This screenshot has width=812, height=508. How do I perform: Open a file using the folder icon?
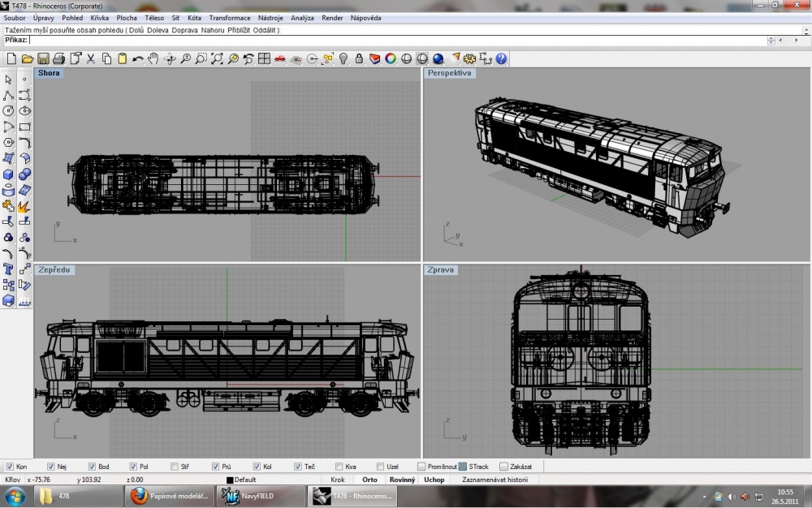(28, 59)
